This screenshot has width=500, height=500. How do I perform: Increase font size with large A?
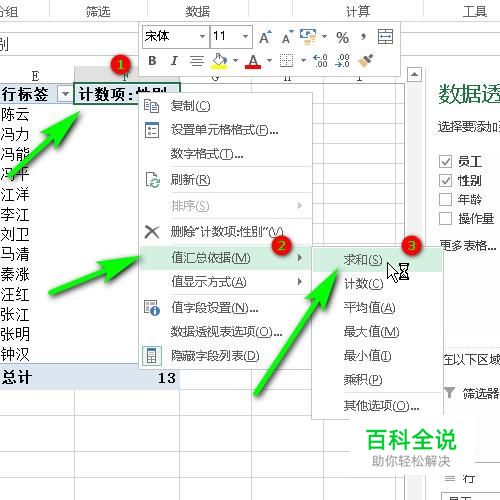(x=265, y=37)
